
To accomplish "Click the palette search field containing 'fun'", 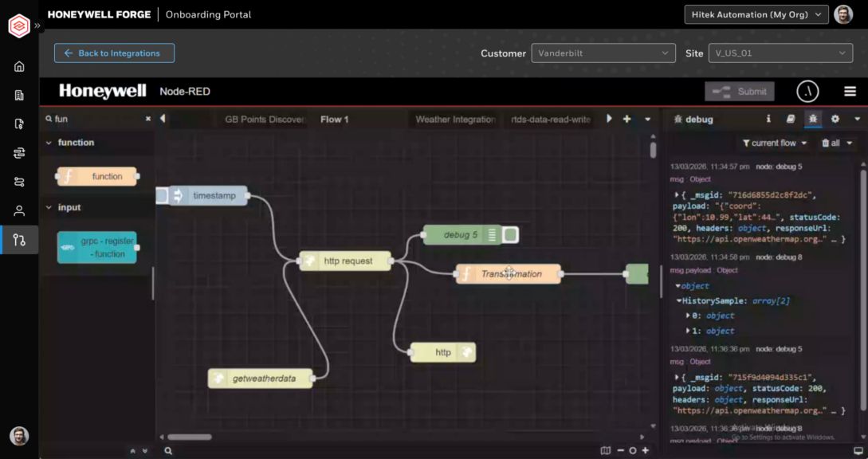I will [97, 119].
